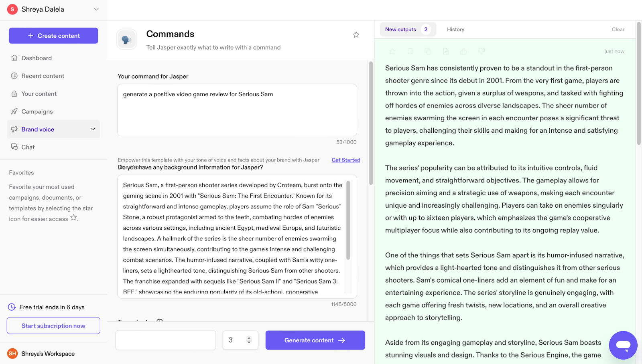642x364 pixels.
Task: Open Dashboard from the sidebar
Action: tap(53, 58)
